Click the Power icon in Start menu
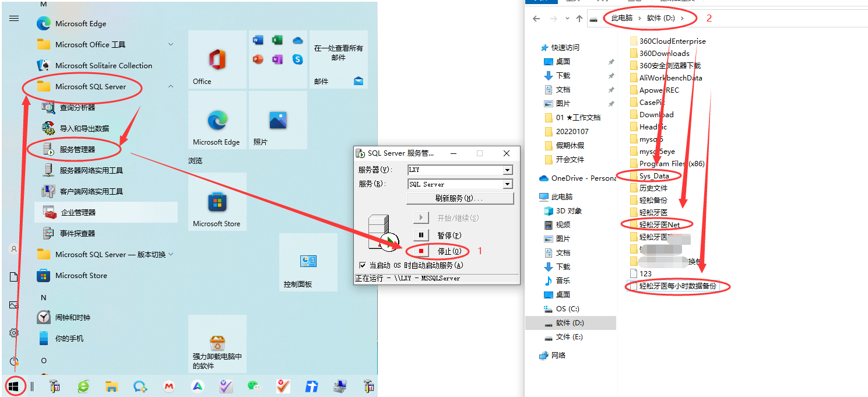This screenshot has width=868, height=397. 14,361
